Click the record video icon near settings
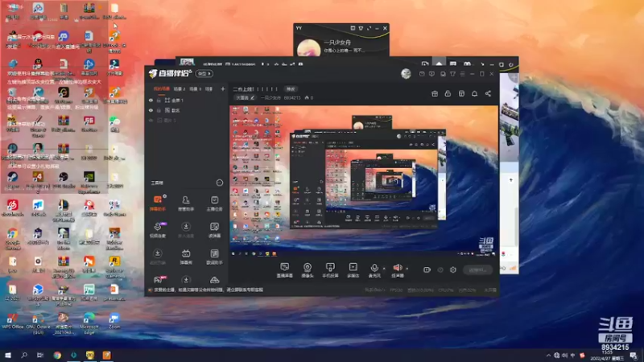This screenshot has width=644, height=362. [x=427, y=269]
